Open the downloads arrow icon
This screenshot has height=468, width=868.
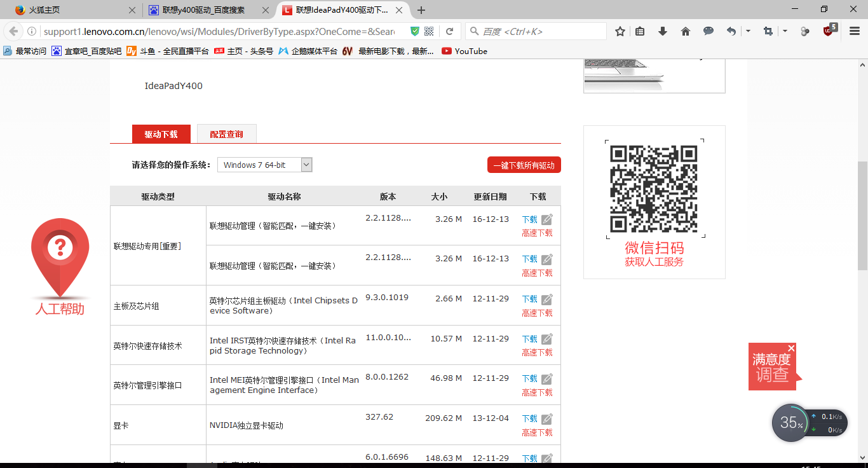(x=663, y=30)
